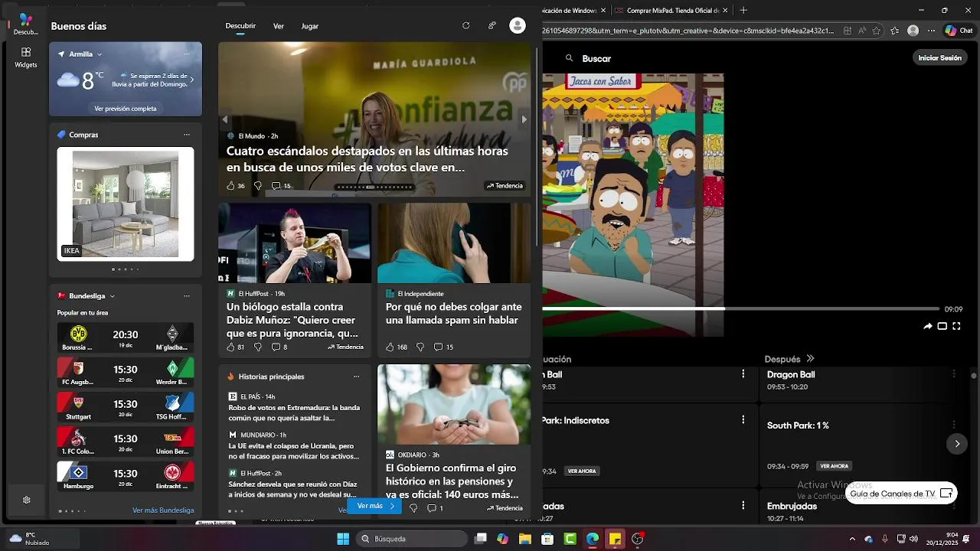Screen dimensions: 980x551
Task: Open more options on the Compras card
Action: coord(186,135)
